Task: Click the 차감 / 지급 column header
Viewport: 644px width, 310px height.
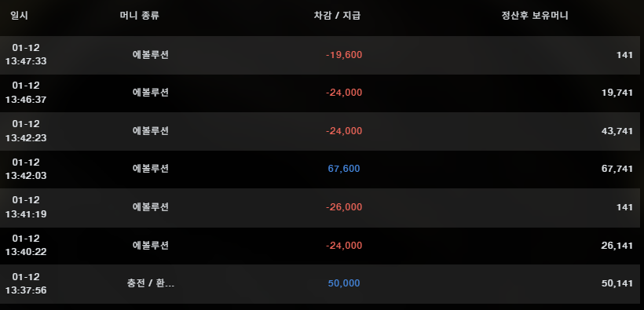Action: coord(337,16)
